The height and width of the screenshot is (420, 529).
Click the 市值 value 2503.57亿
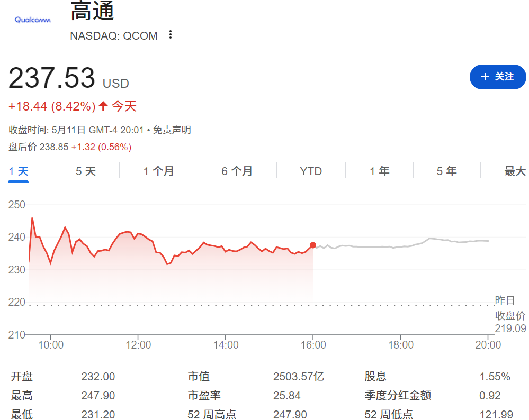click(x=298, y=377)
